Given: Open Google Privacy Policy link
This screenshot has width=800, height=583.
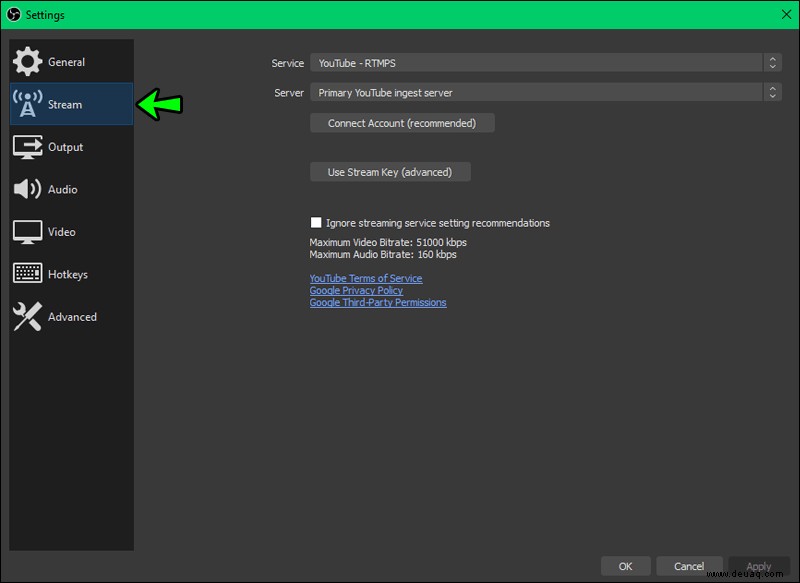Looking at the screenshot, I should [356, 290].
